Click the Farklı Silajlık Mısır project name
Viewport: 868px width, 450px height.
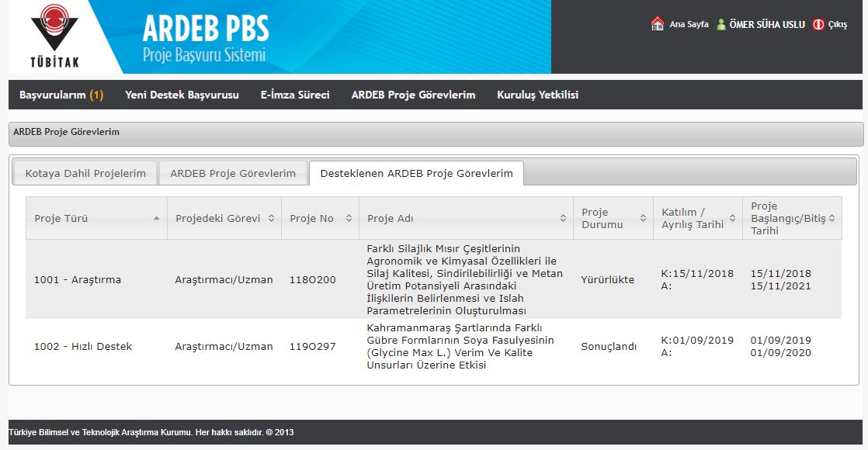click(464, 279)
